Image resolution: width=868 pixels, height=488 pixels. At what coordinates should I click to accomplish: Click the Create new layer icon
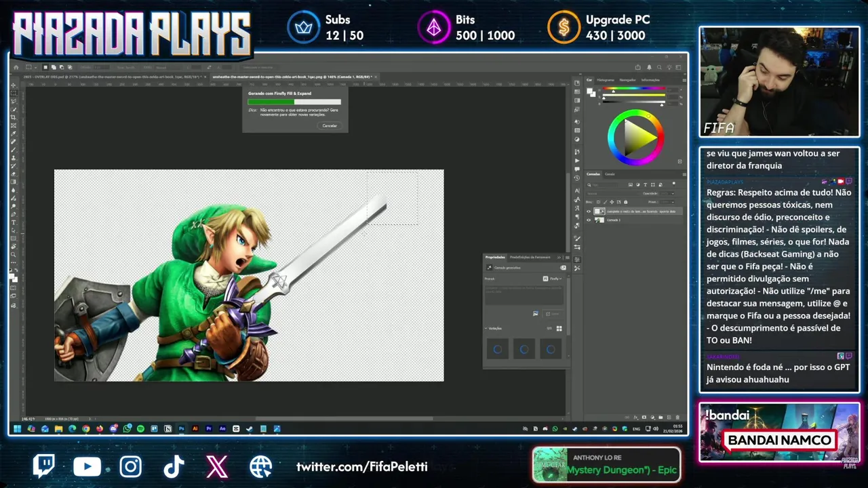pos(669,418)
